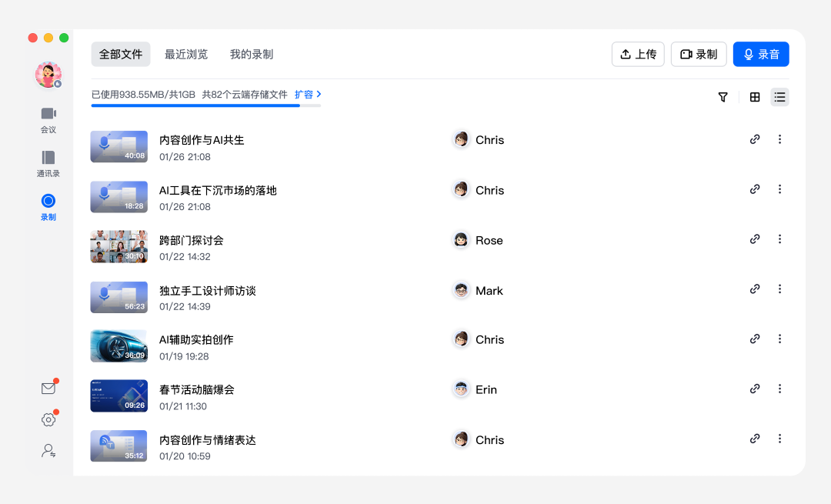Switch to the 我的录制 tab

(252, 54)
